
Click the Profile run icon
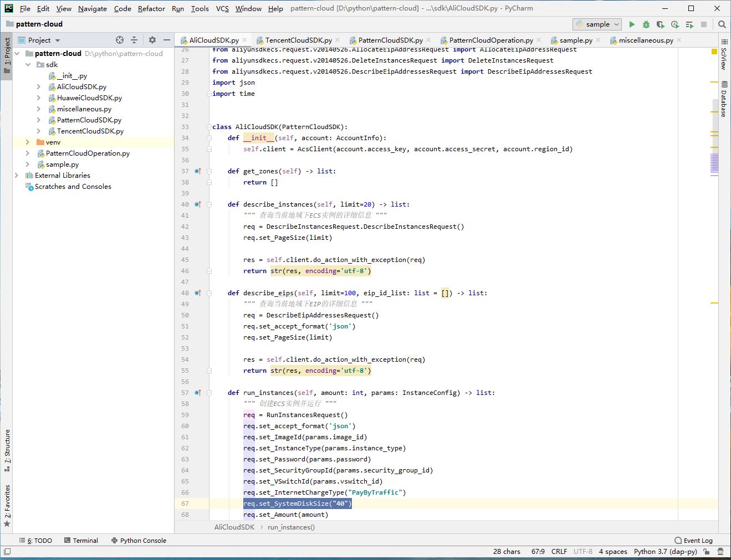[675, 24]
